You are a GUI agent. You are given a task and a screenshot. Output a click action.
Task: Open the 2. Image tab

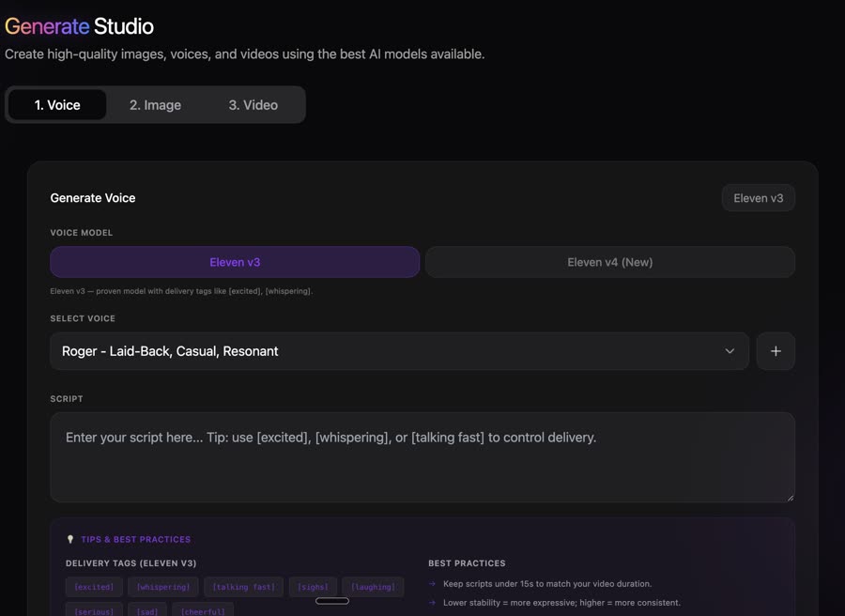(155, 104)
